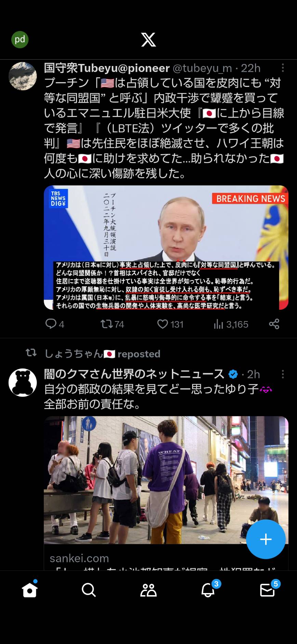Open 国守衆Tubeyu@pioneer profile name
Screen dimensions: 297x644
(107, 68)
